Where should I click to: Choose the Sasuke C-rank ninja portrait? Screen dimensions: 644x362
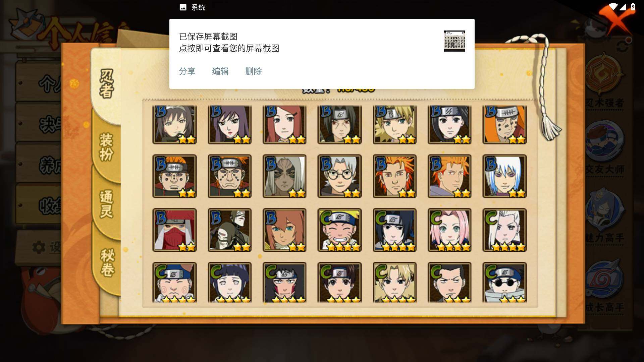(394, 230)
